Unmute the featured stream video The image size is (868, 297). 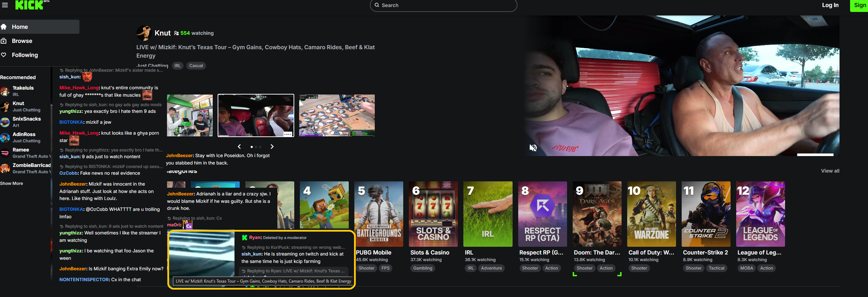pos(533,148)
